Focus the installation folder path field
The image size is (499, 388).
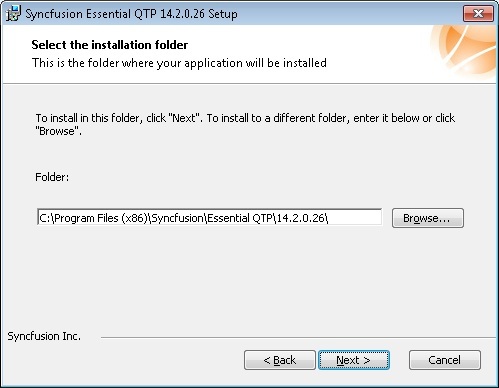210,218
